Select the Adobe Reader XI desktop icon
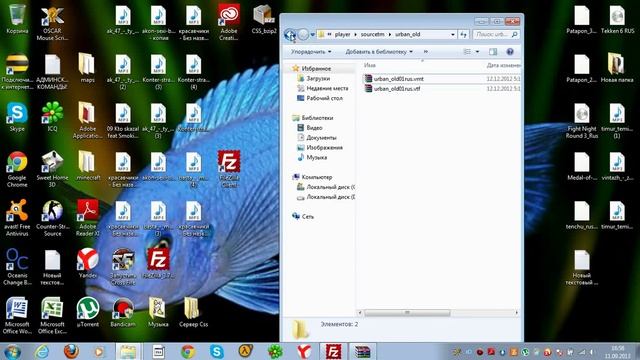The height and width of the screenshot is (360, 640). 87,218
